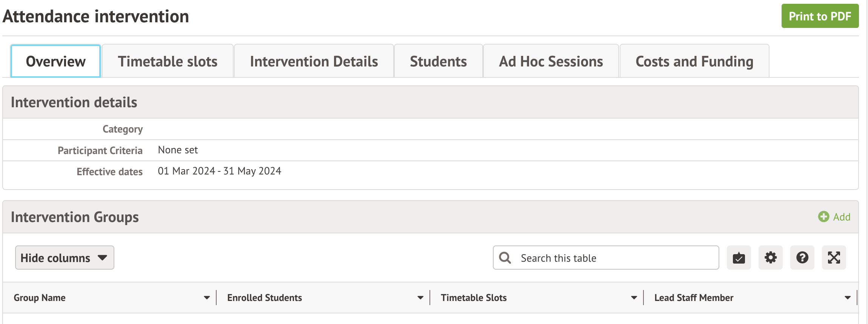Click the Print to PDF button
The height and width of the screenshot is (324, 868).
[x=820, y=16]
